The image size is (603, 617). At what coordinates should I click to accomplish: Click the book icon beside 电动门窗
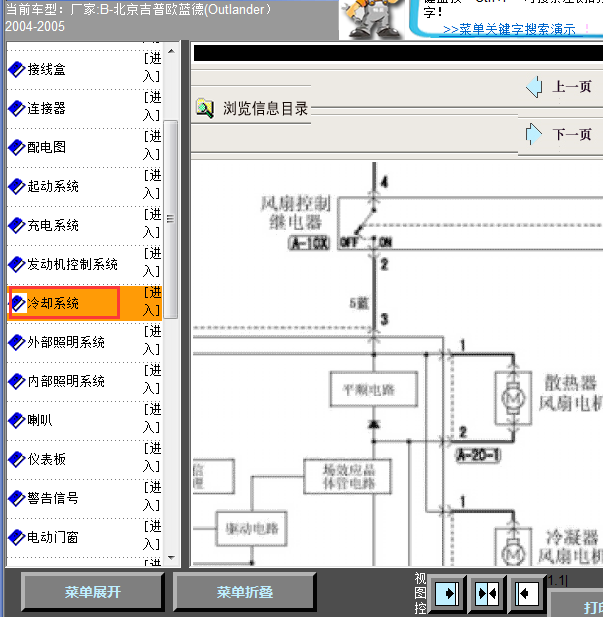pyautogui.click(x=17, y=537)
